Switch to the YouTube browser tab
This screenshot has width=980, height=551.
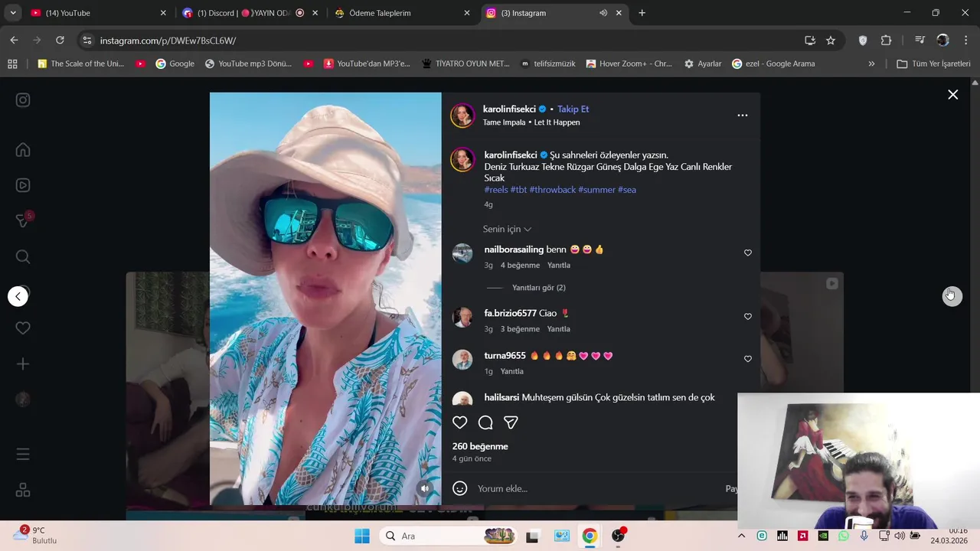[100, 13]
